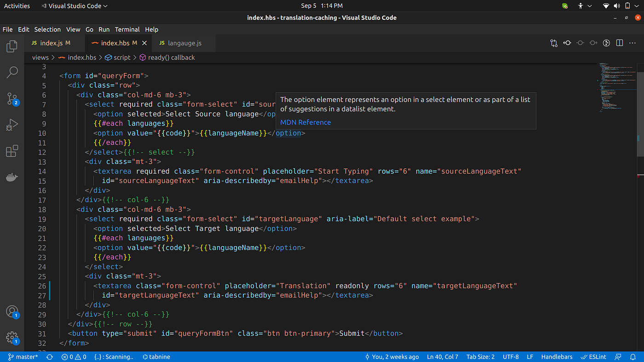Open Source Control view with 2 changes
This screenshot has width=644, height=362.
(x=12, y=98)
